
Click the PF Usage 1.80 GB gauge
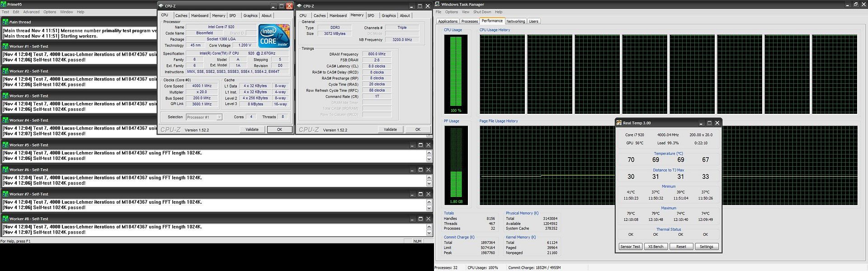pyautogui.click(x=456, y=165)
